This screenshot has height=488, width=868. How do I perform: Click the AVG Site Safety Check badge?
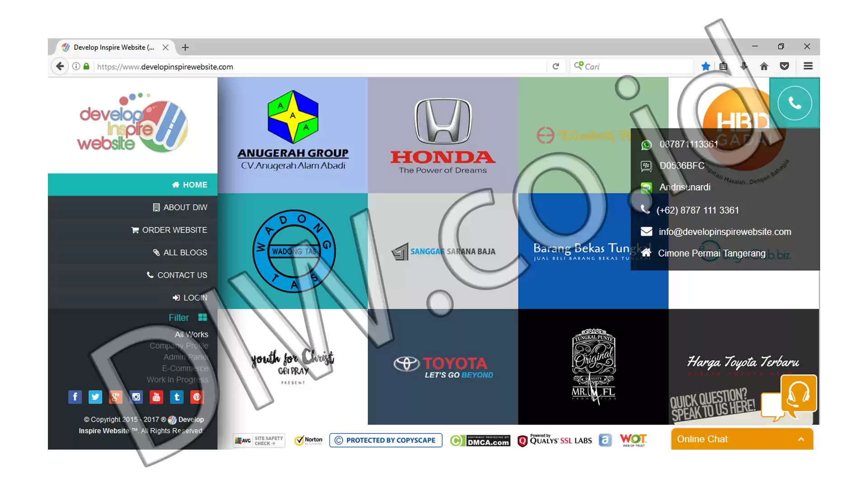tap(259, 441)
